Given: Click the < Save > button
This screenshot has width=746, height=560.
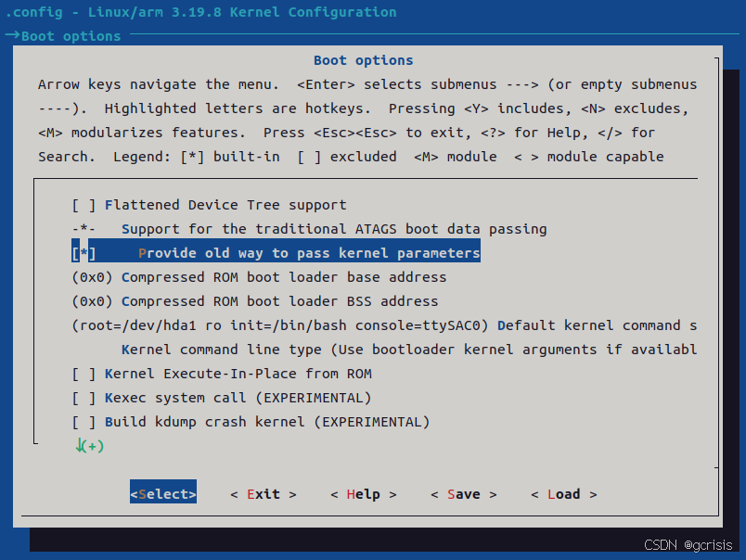Looking at the screenshot, I should [x=464, y=494].
